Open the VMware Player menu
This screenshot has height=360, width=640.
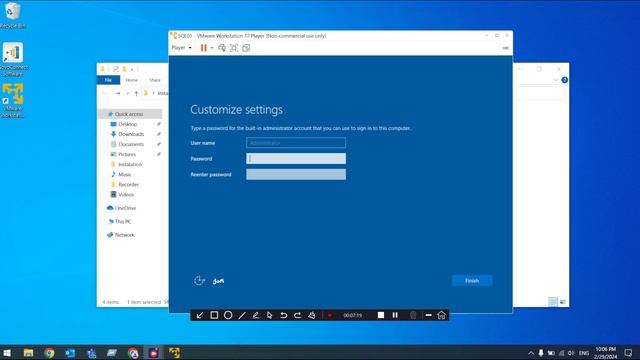tap(181, 48)
